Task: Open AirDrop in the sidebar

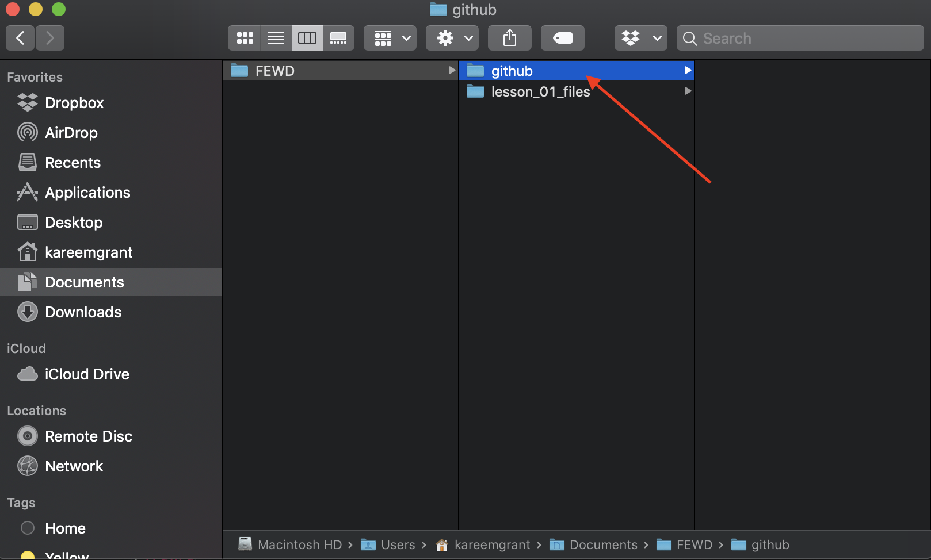Action: (x=111, y=133)
